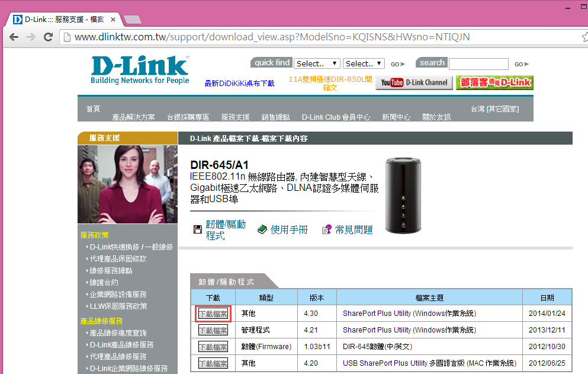Click 常見問題 link
Screen dimensions: 588x374
pos(354,229)
